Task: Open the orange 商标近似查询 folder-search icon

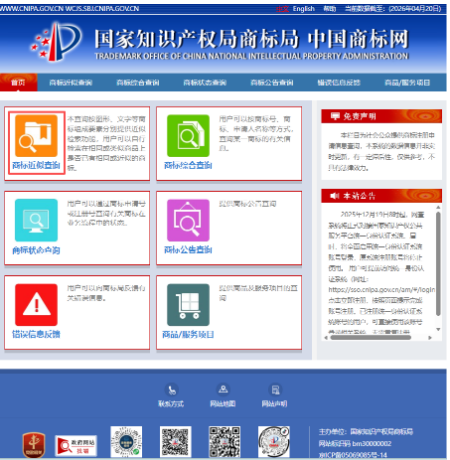Action: click(x=36, y=136)
